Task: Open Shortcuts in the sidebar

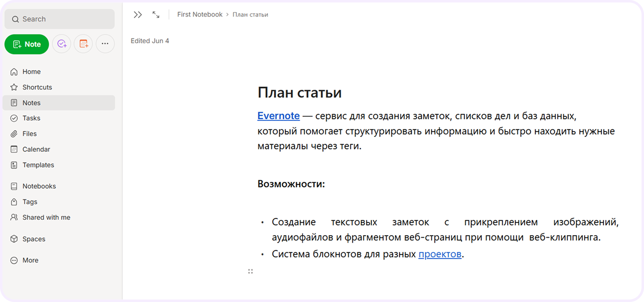Action: (x=59, y=87)
